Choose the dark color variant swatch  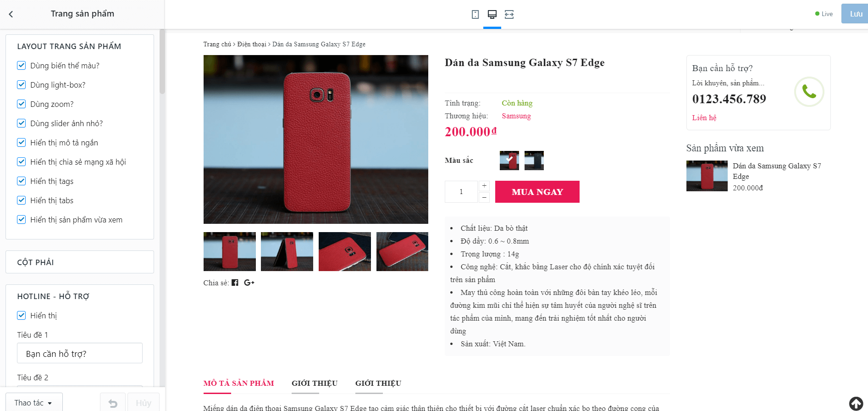pos(534,161)
